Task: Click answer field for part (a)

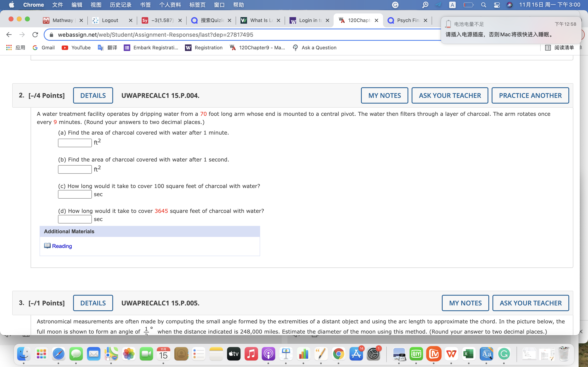Action: [75, 143]
